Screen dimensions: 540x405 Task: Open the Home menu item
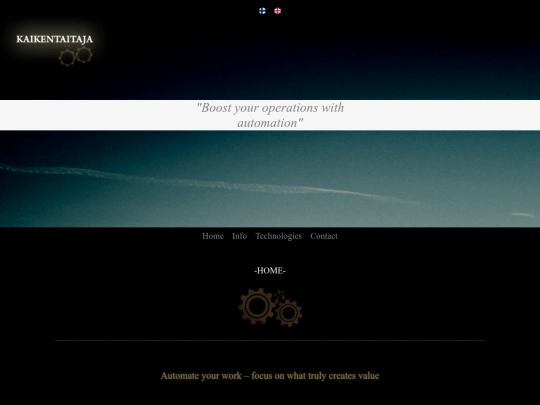[x=213, y=236]
